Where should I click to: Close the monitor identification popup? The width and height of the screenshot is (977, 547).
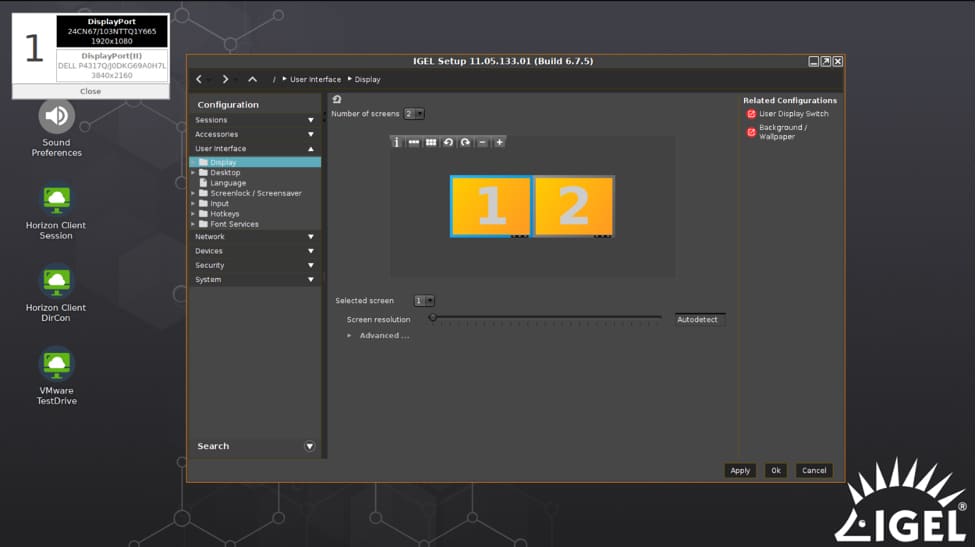click(x=90, y=92)
